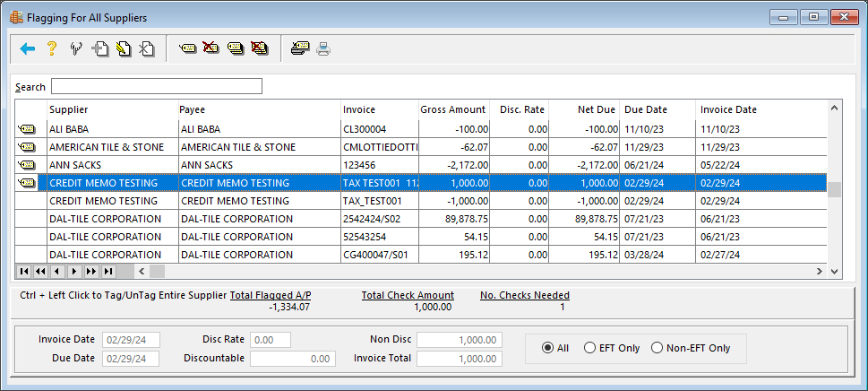Click horizontal scrollbar right arrow

pos(820,272)
